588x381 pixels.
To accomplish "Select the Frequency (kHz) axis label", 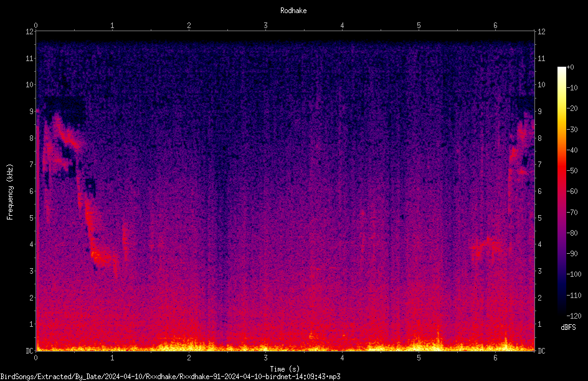I will pos(10,191).
